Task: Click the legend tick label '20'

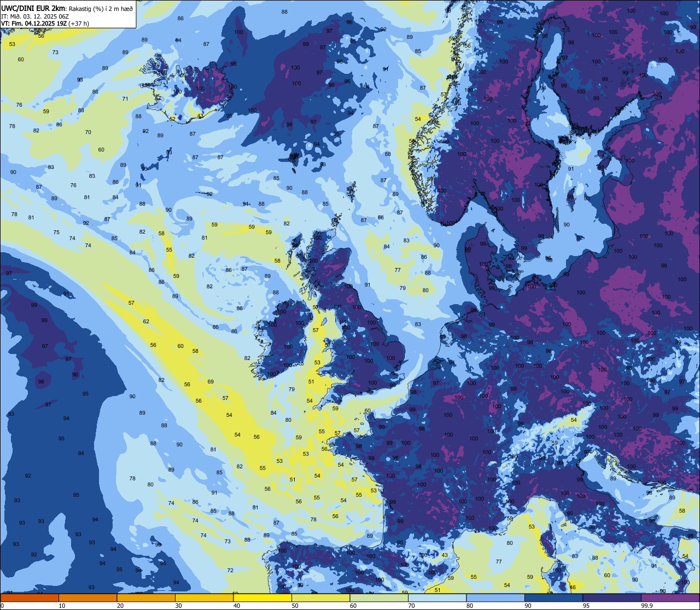Action: tap(120, 606)
